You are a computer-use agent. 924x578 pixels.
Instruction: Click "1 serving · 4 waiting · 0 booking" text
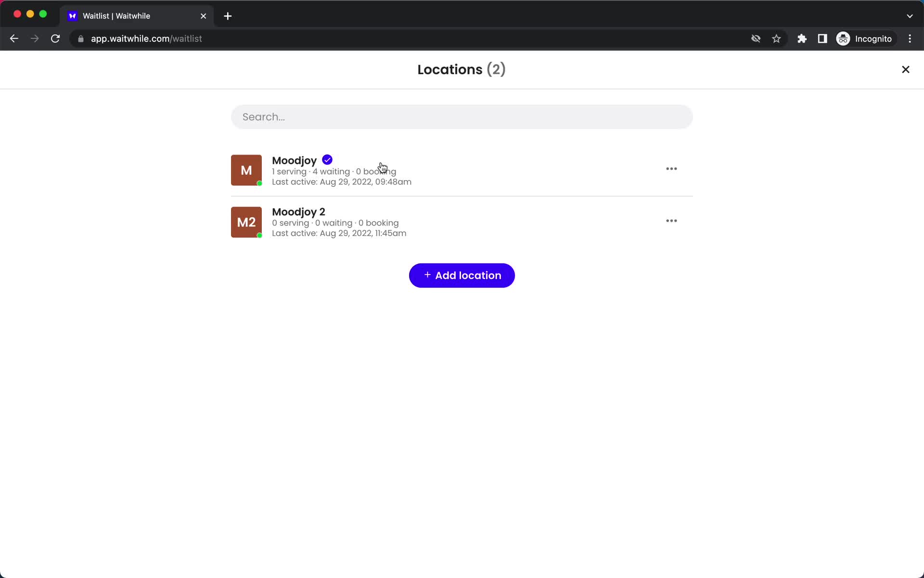334,171
